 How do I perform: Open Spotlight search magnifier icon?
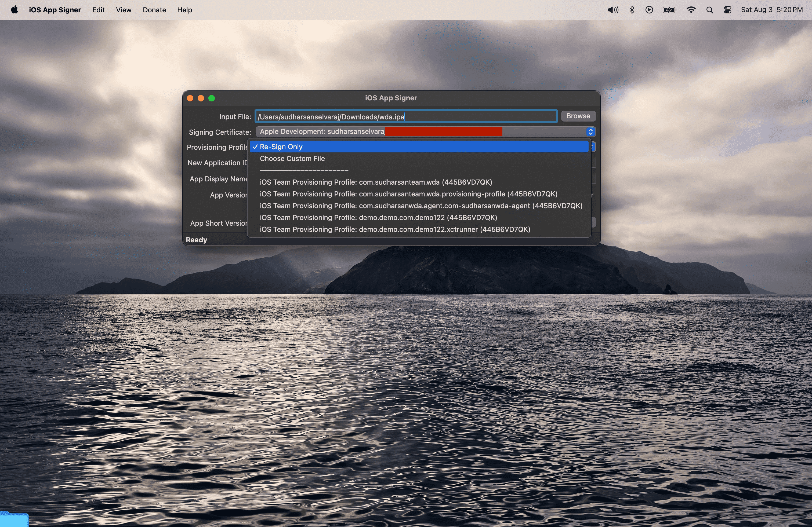pyautogui.click(x=710, y=10)
